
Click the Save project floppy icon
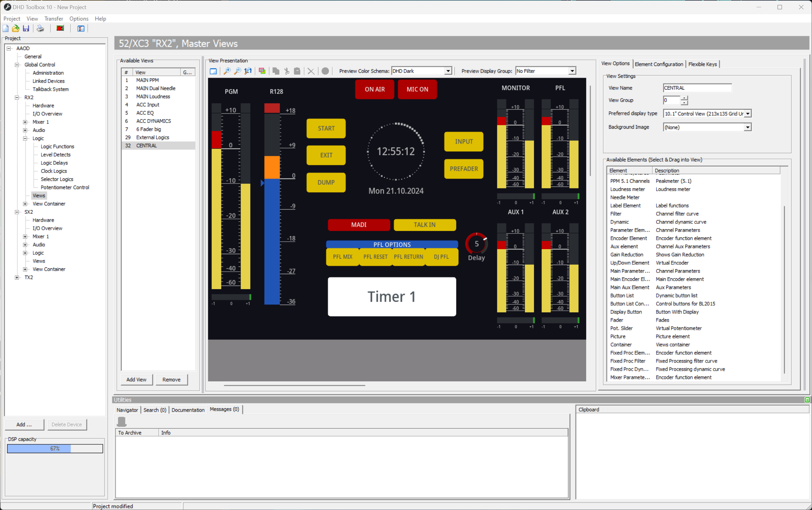[x=26, y=29]
